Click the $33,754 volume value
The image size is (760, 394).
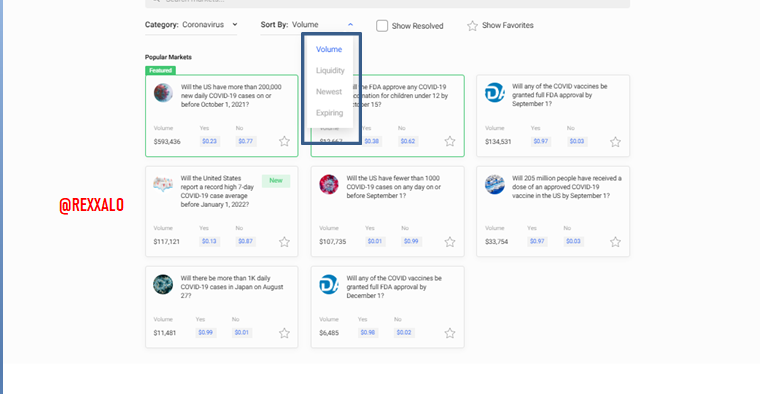496,242
